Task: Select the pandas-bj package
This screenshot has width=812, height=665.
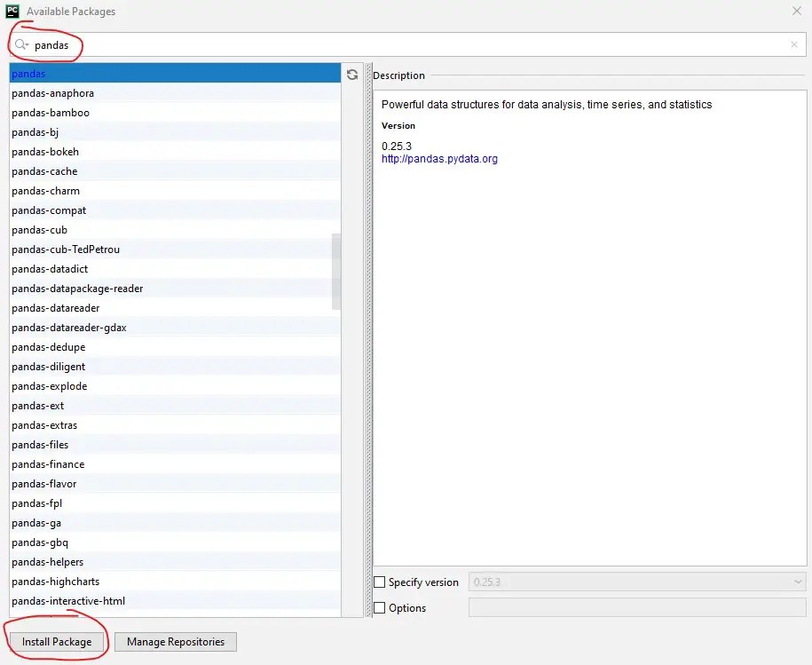Action: click(175, 132)
